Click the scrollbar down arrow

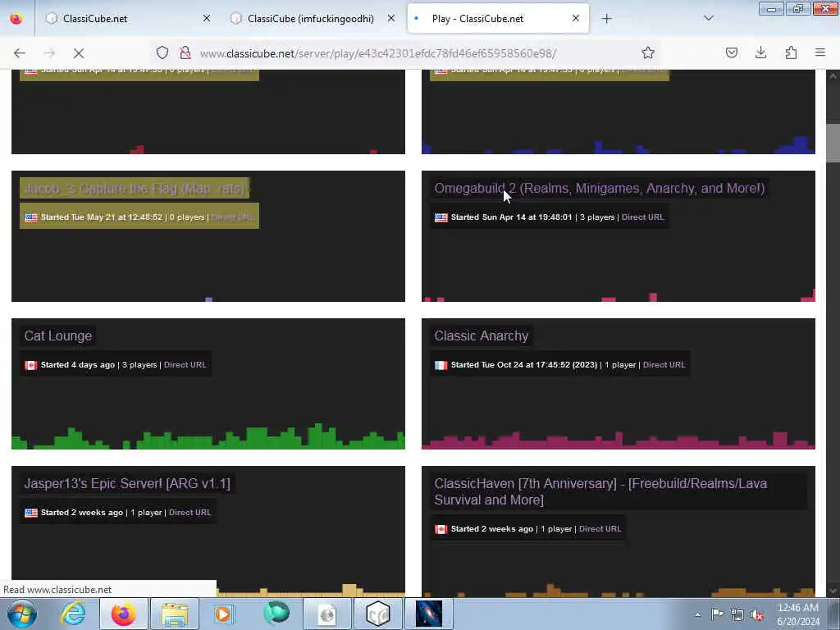click(833, 591)
